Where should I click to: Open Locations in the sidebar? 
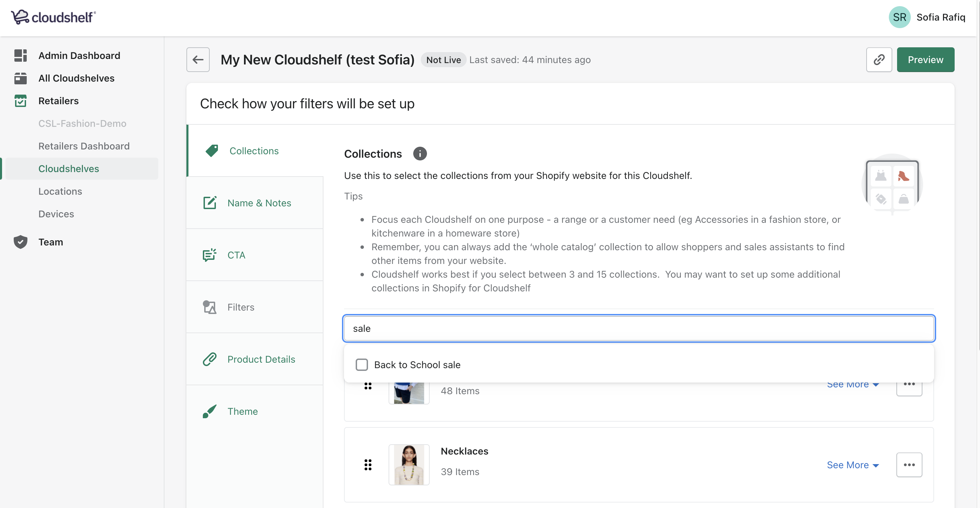(60, 191)
